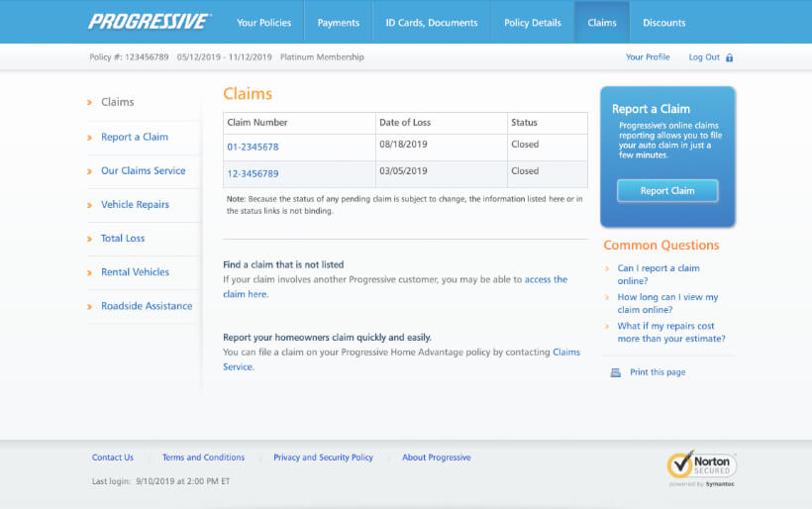Click the Progressive logo
812x509 pixels.
(x=150, y=22)
